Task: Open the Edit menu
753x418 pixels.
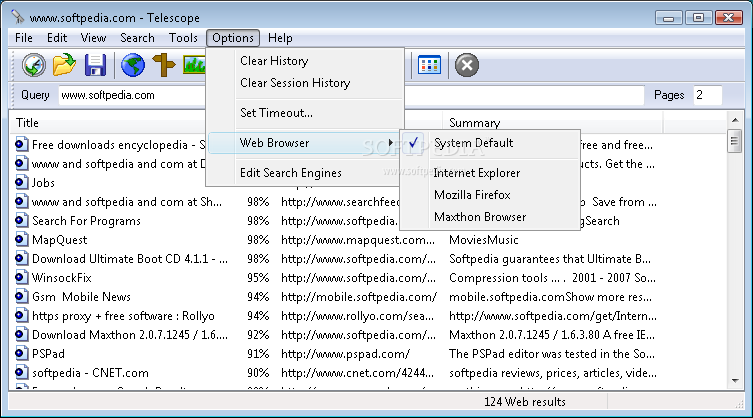Action: pos(57,37)
